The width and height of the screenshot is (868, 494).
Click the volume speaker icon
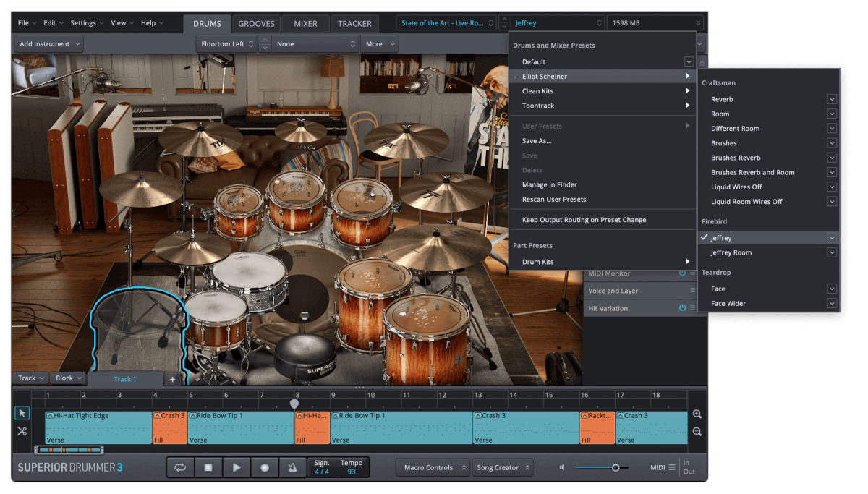562,467
